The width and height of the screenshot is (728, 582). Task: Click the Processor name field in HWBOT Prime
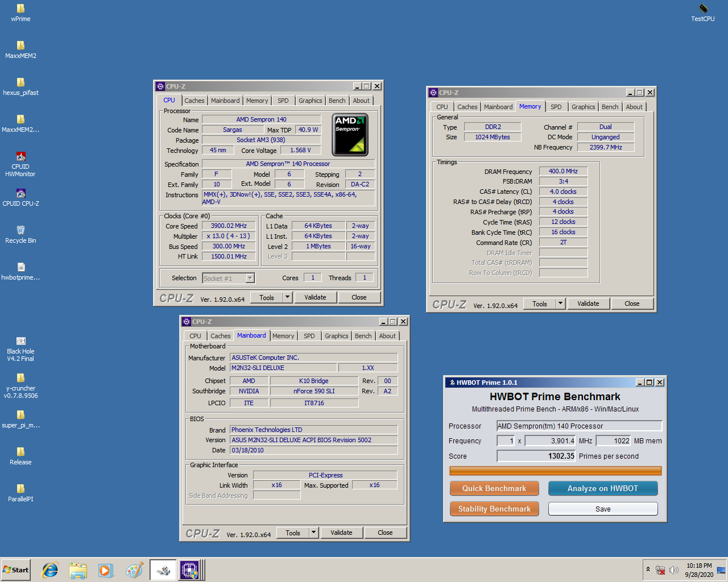coord(580,426)
